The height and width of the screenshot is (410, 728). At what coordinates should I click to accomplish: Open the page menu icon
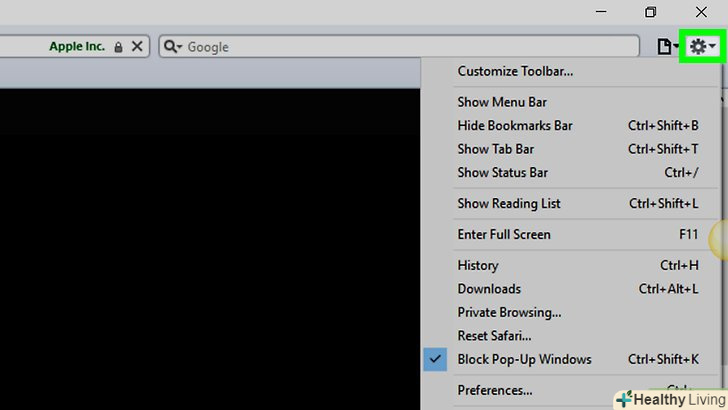point(668,46)
